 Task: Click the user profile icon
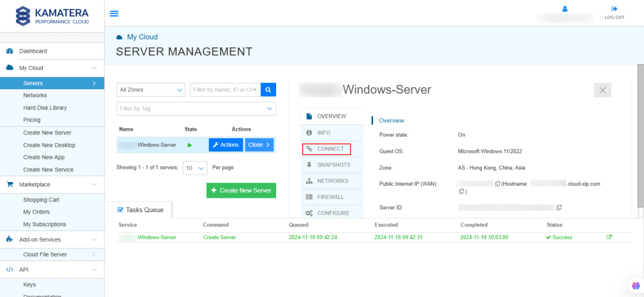pos(564,9)
